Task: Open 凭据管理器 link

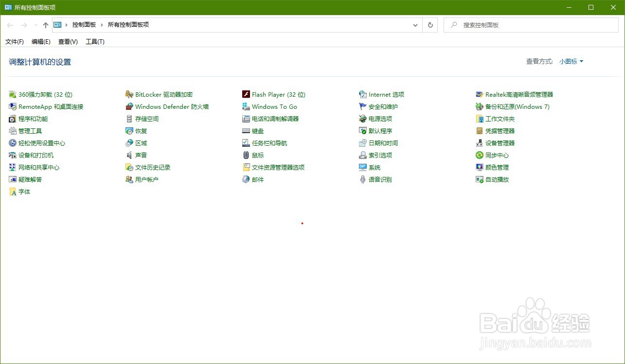Action: point(500,131)
